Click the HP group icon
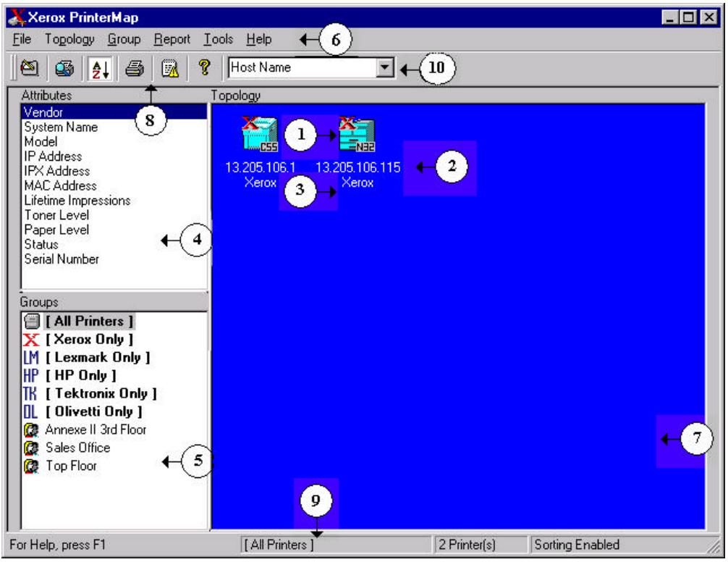Image resolution: width=728 pixels, height=562 pixels. click(x=31, y=376)
